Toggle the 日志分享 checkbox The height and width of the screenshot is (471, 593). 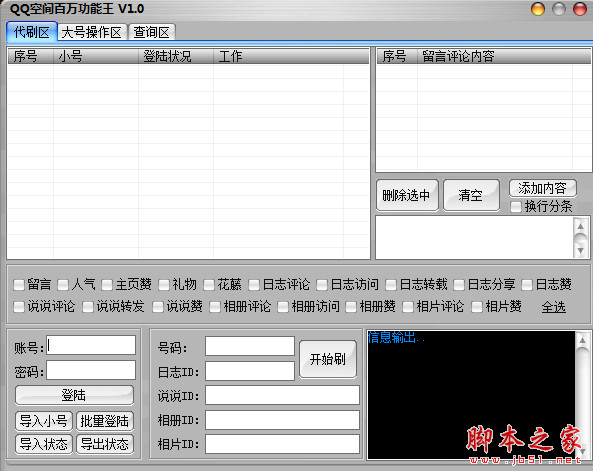(x=459, y=284)
